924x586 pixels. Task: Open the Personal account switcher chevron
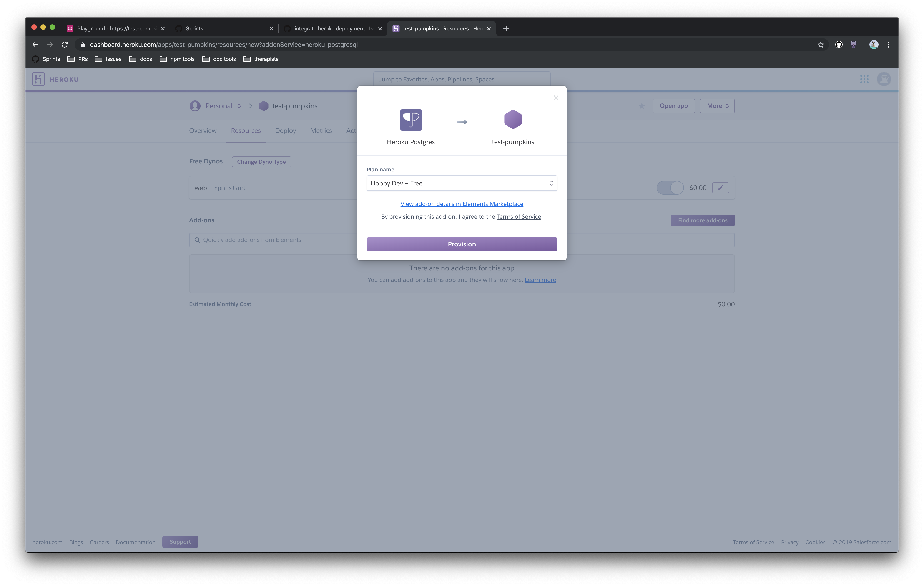[239, 106]
